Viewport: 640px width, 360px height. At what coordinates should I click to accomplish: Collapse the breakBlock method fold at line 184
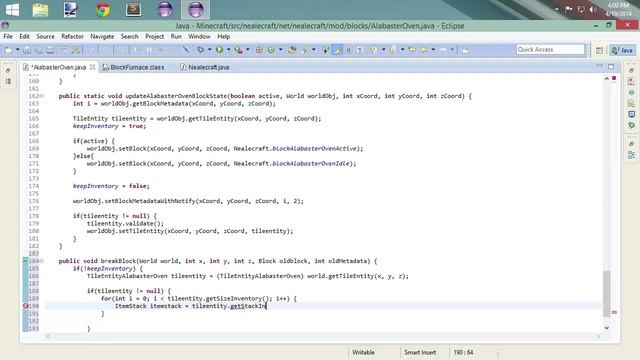click(42, 261)
